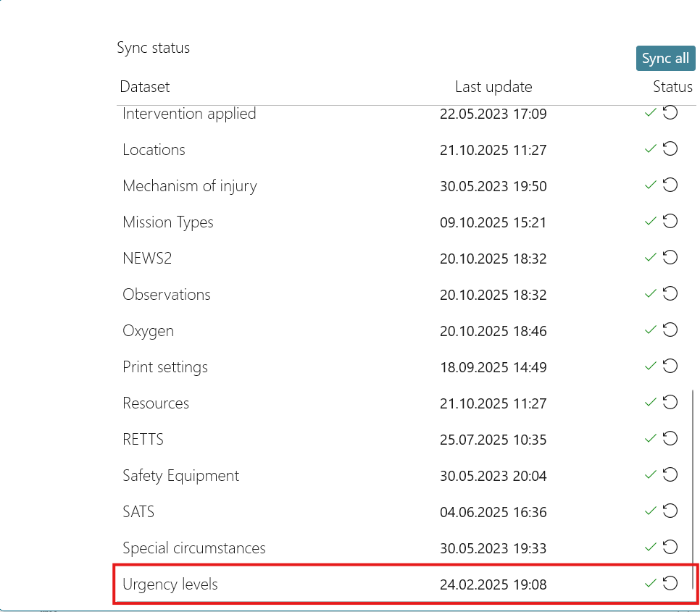Viewport: 700px width, 612px height.
Task: Click the SATS sync icon
Action: click(x=670, y=511)
